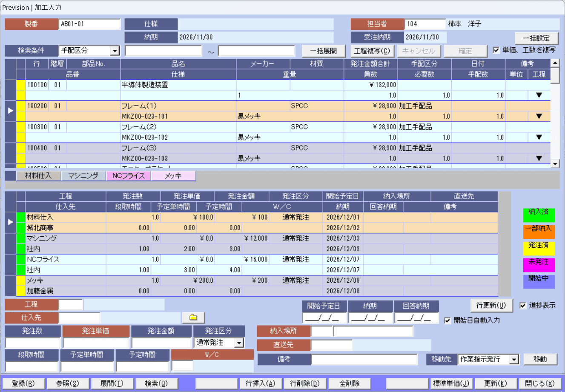Select the マシニング process tab

[x=83, y=176]
